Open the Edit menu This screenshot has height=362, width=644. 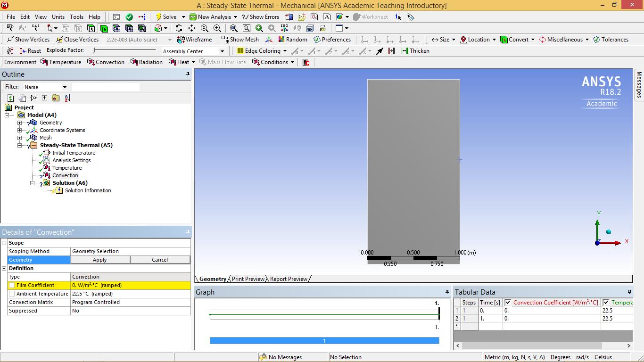tap(25, 17)
